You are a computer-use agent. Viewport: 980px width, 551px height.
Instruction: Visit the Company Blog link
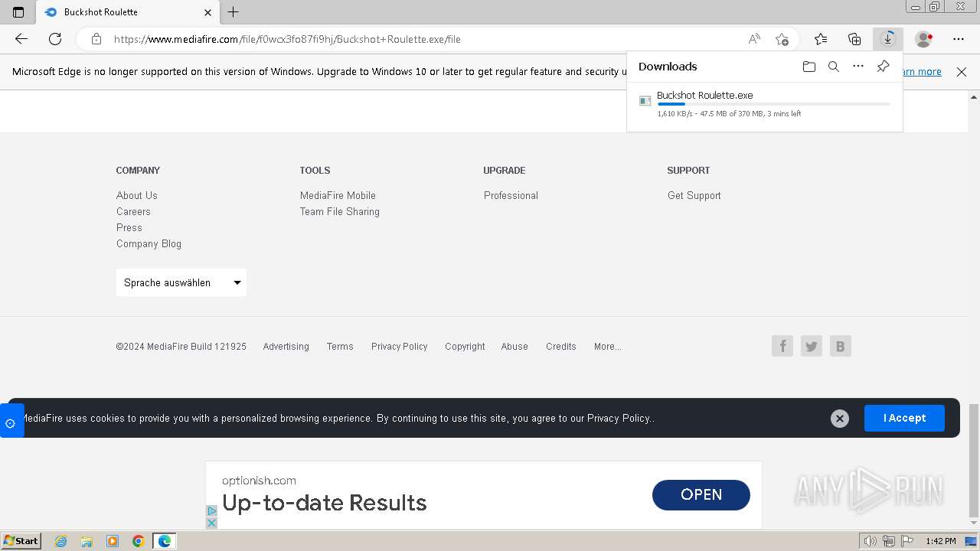coord(149,243)
